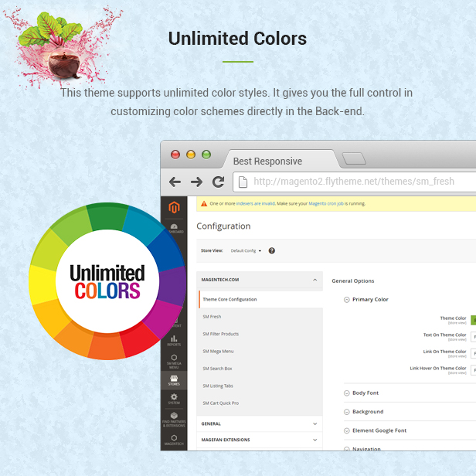Open SM Mega Menu sidebar icon

click(x=173, y=361)
